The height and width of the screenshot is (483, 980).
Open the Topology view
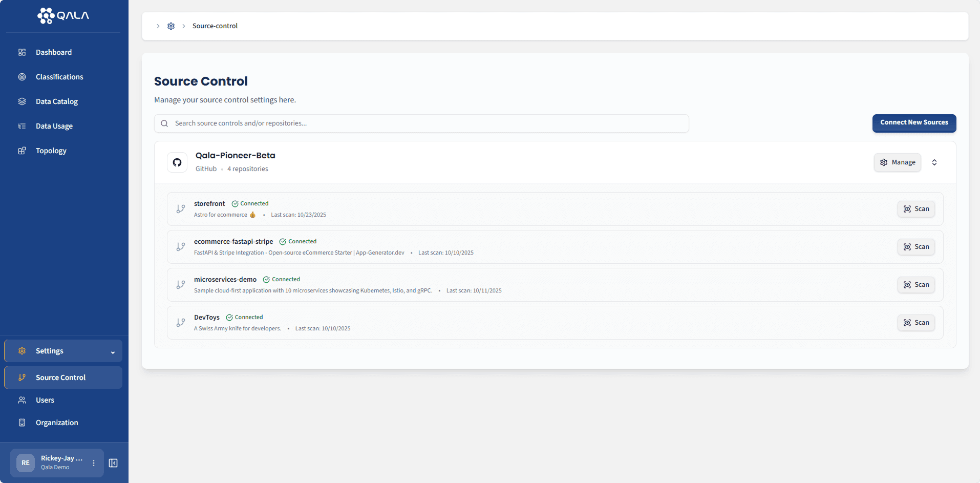click(x=51, y=150)
